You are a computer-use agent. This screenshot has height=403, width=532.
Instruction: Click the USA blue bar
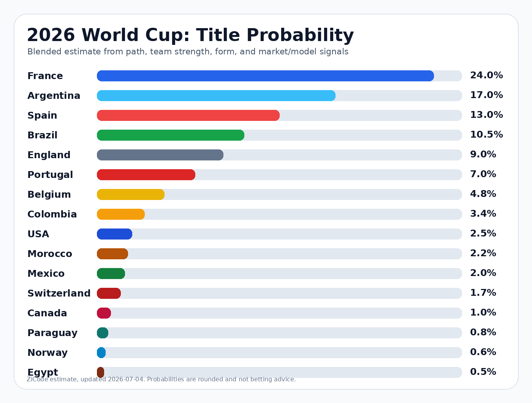click(x=114, y=234)
